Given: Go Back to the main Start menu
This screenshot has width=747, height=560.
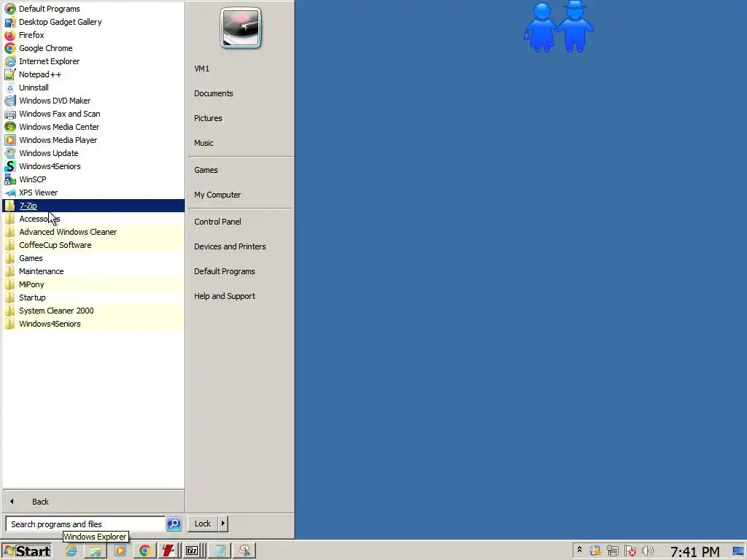Looking at the screenshot, I should [x=93, y=502].
